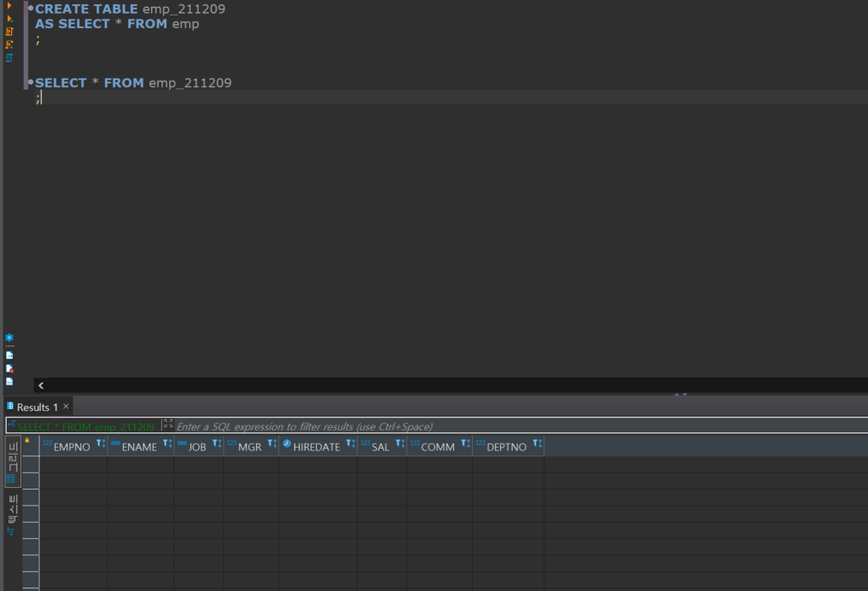Select the HIREDATE column header
Screen dimensions: 868x591
[x=317, y=447]
